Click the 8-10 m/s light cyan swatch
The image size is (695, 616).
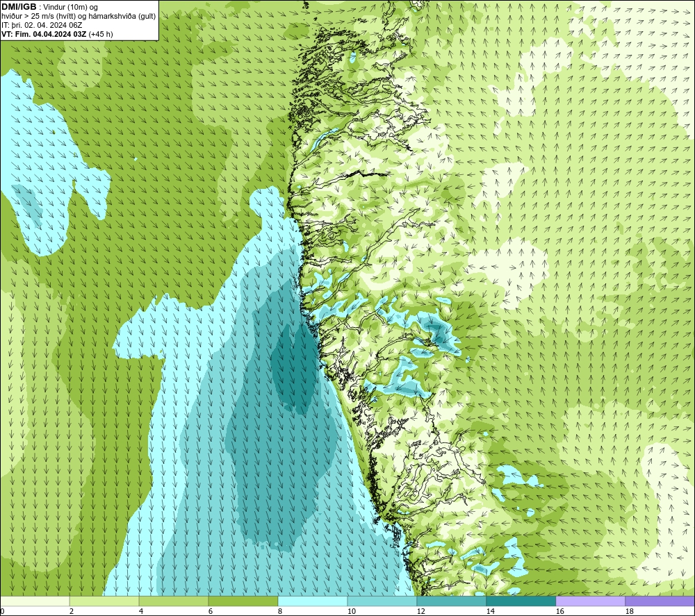point(313,601)
